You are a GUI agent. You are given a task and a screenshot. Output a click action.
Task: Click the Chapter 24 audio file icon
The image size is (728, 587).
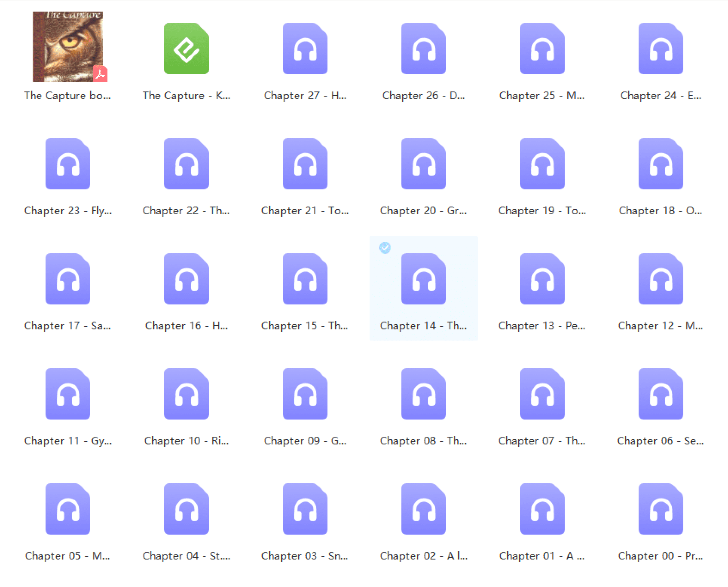click(661, 49)
